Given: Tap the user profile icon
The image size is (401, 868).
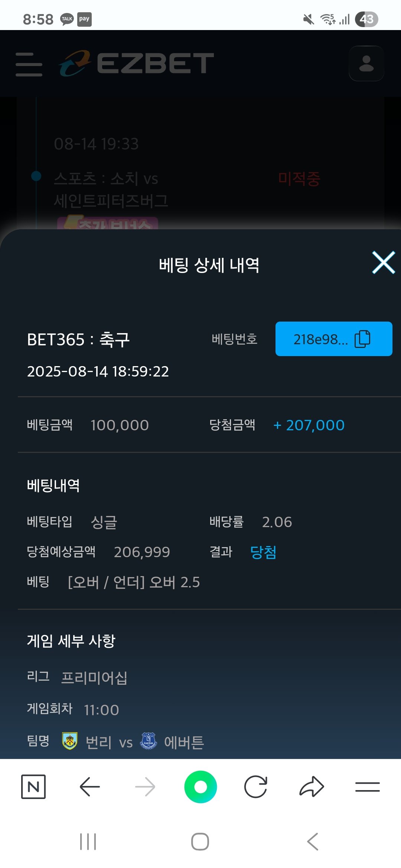Looking at the screenshot, I should tap(366, 63).
